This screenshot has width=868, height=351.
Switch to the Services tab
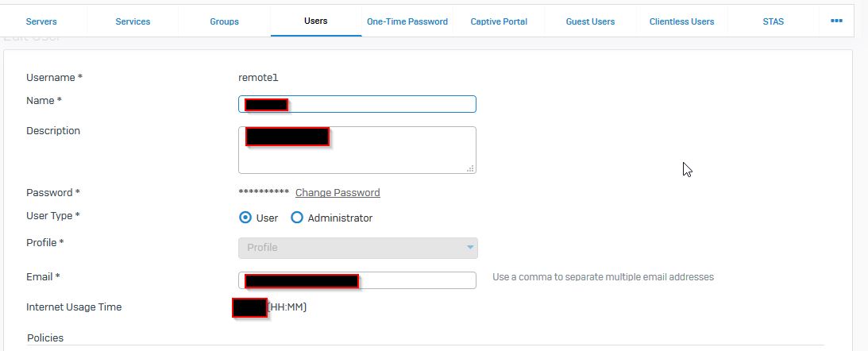click(133, 21)
